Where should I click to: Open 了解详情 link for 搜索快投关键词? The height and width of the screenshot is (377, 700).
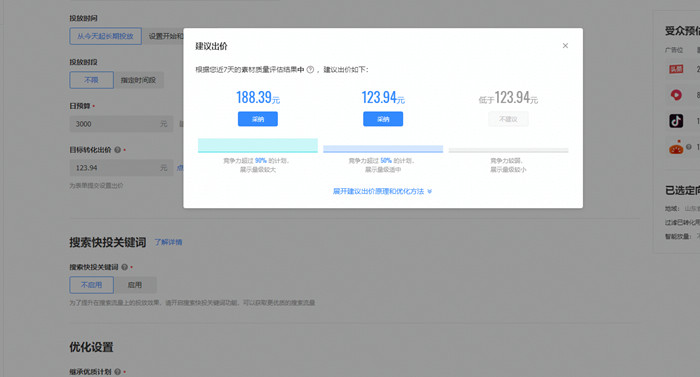coord(168,242)
